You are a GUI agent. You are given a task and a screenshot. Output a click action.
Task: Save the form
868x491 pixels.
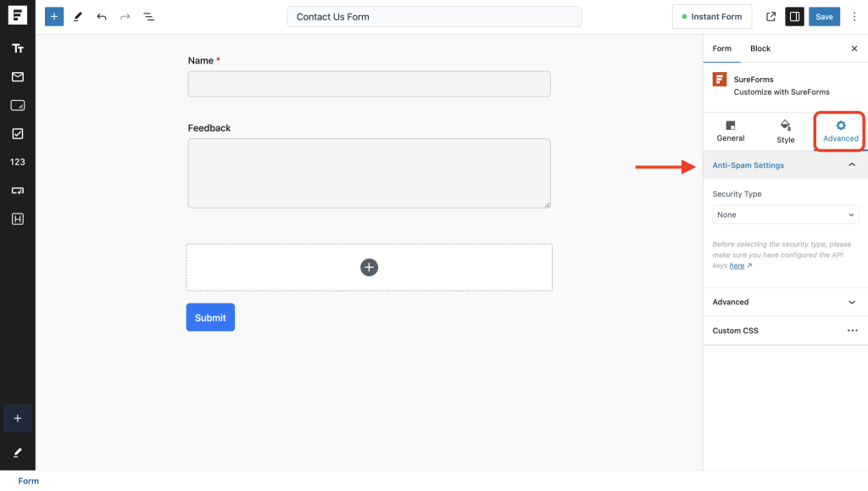[824, 17]
